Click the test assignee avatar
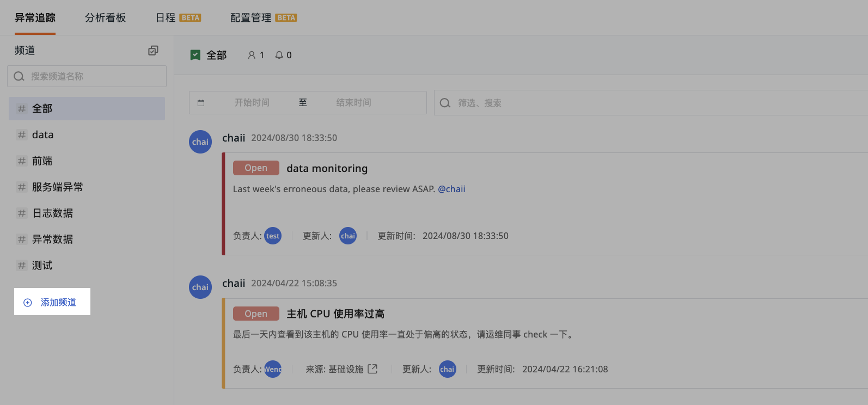 click(273, 236)
